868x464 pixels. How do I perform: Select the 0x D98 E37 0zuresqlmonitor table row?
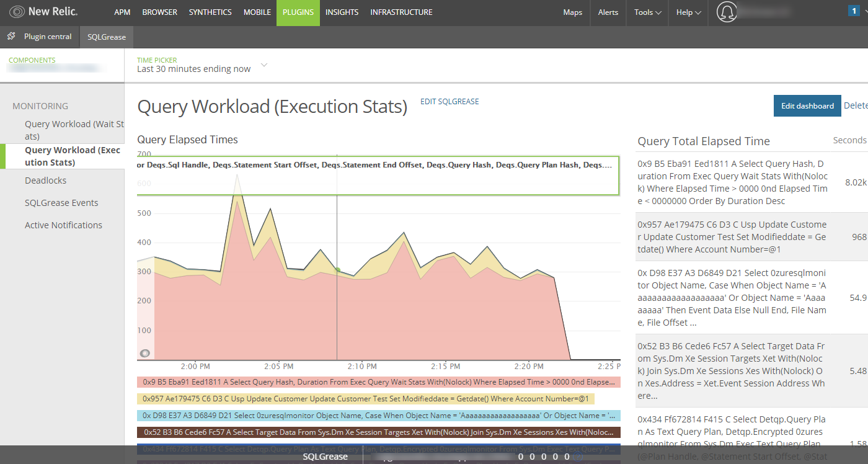tap(751, 298)
